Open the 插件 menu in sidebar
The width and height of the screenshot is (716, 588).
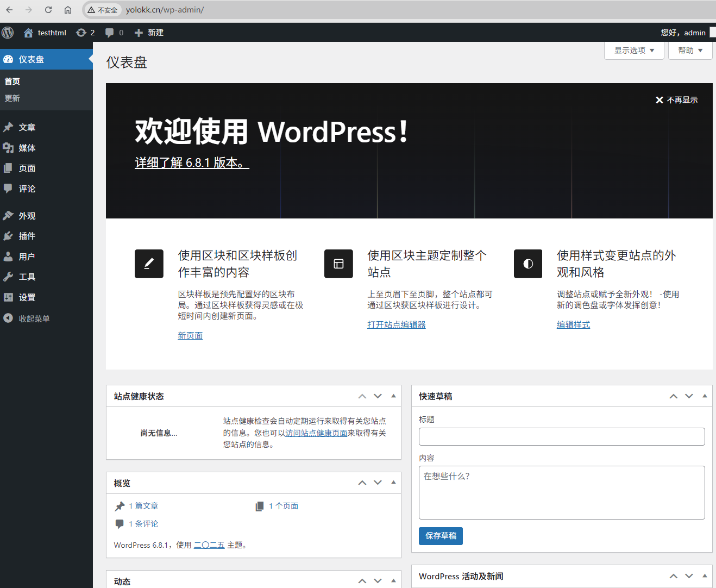coord(27,236)
